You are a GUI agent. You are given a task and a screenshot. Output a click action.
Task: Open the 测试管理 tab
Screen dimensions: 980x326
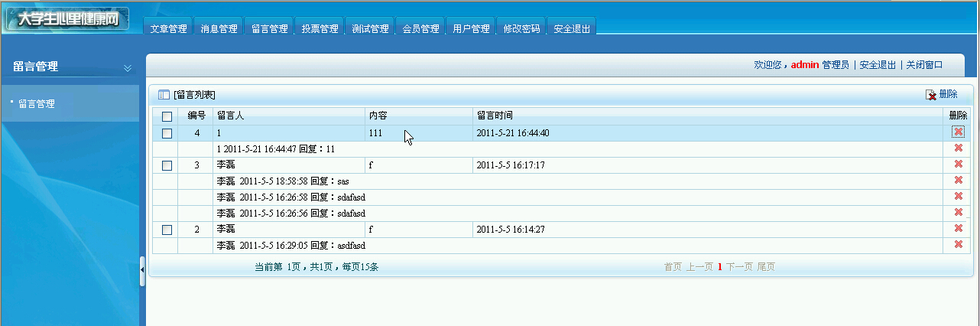point(370,28)
